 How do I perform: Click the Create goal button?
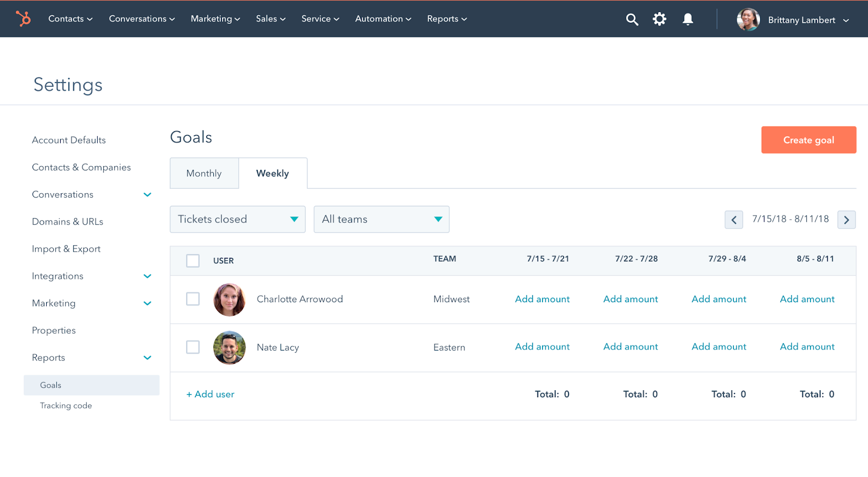809,140
